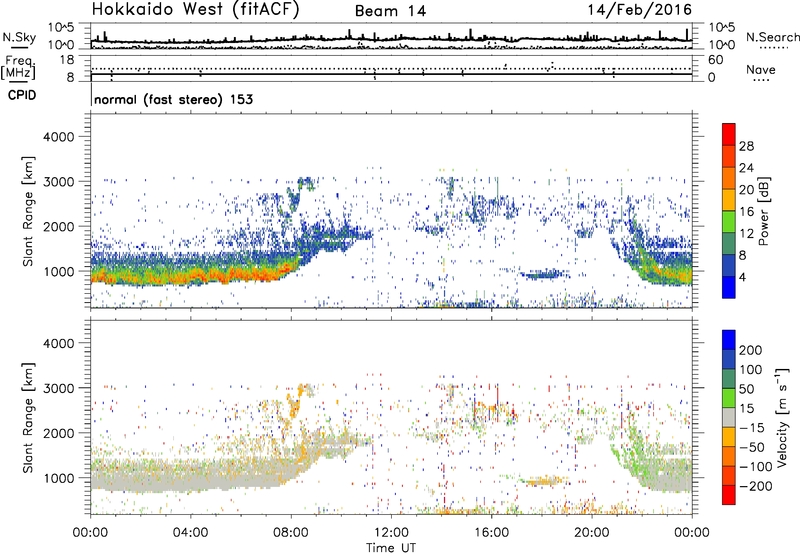Click the Slant Range [km] label of Velocity panel
Screen dimensions: 800x554
click(x=28, y=418)
